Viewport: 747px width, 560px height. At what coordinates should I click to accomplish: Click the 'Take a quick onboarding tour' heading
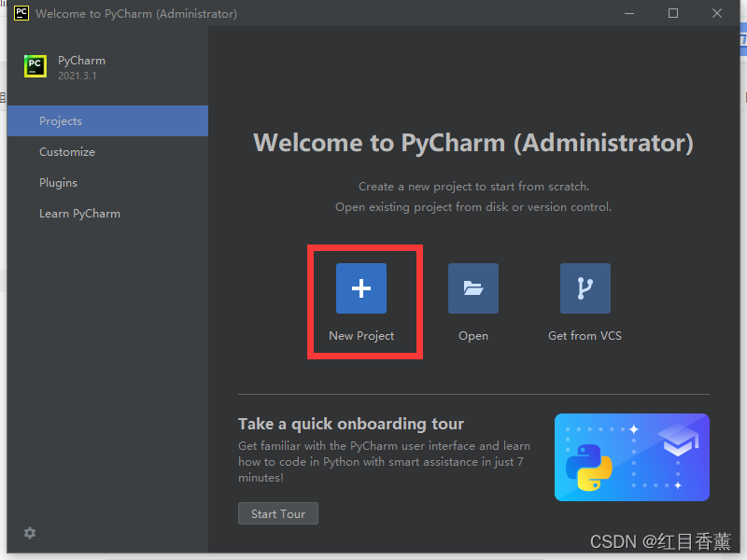tap(351, 424)
